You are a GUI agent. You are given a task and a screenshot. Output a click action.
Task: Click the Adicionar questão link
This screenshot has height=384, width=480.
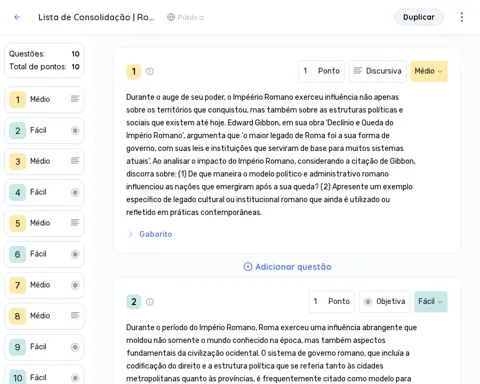pos(287,267)
